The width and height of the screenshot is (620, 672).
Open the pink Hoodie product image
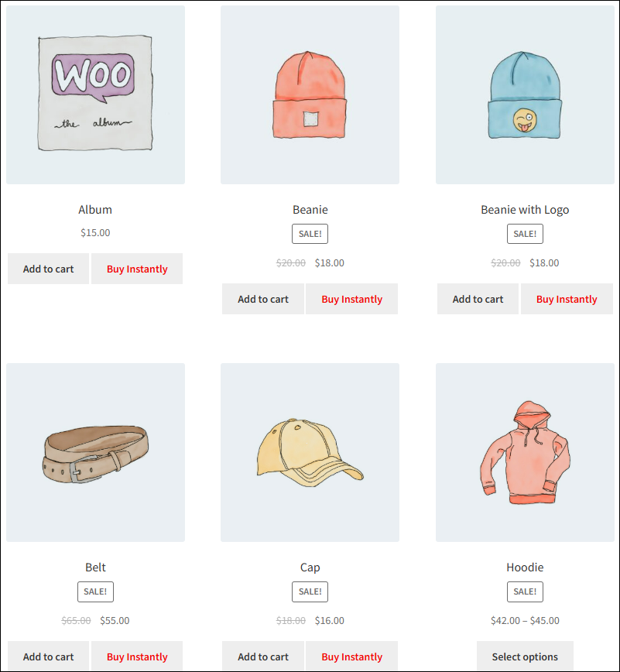[525, 453]
